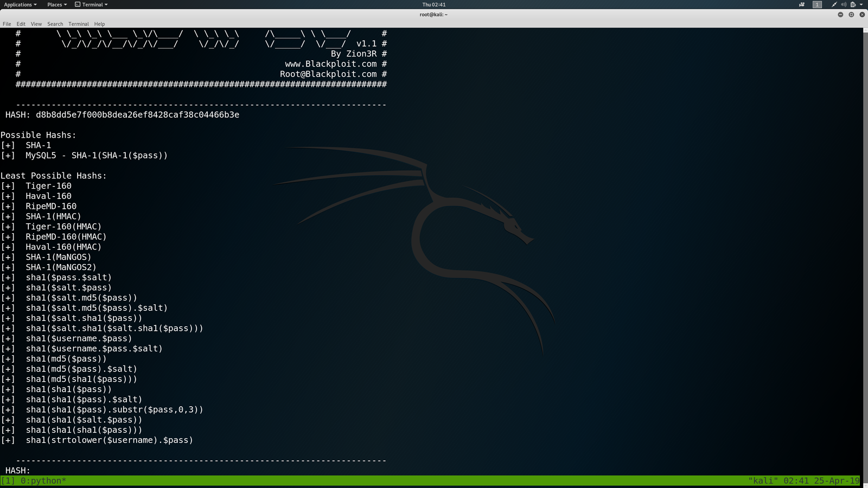
Task: Open the Help menu
Action: (x=99, y=24)
